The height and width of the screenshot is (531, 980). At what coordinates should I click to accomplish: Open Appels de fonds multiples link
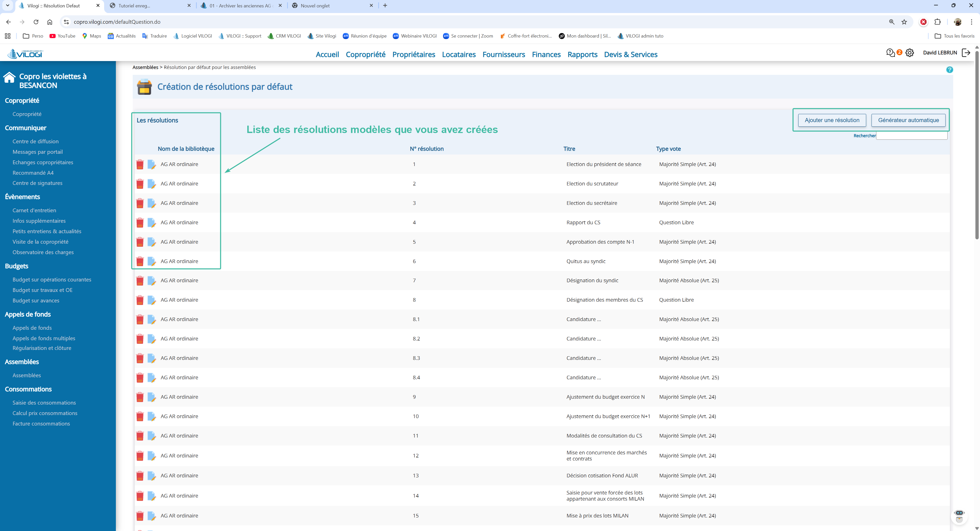coord(44,338)
